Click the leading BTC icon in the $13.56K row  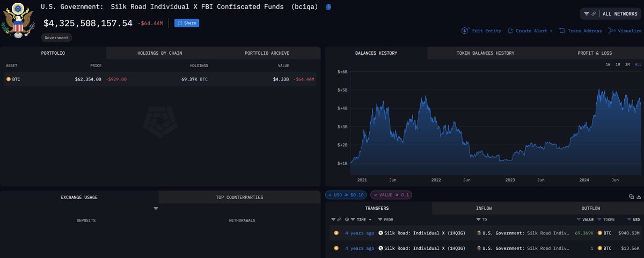(336, 248)
